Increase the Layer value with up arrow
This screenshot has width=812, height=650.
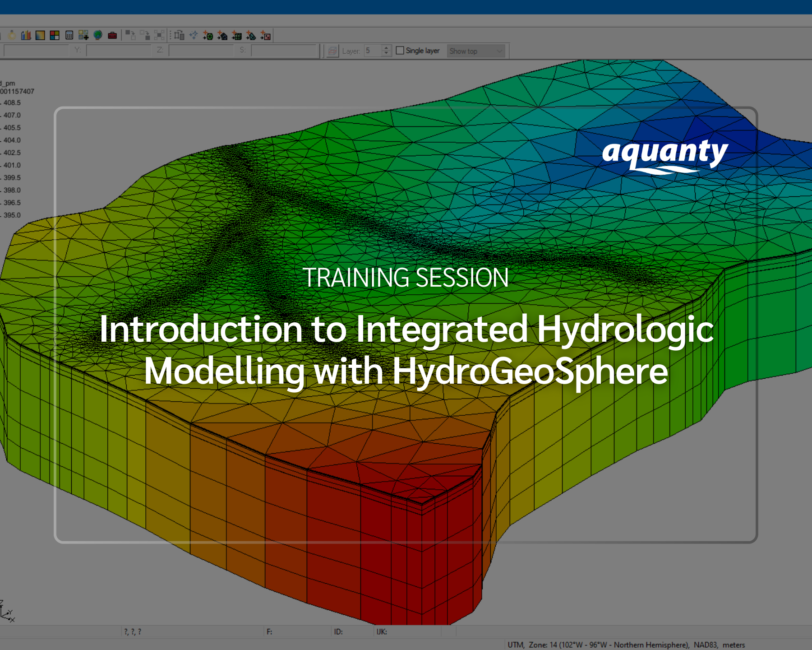[x=386, y=48]
